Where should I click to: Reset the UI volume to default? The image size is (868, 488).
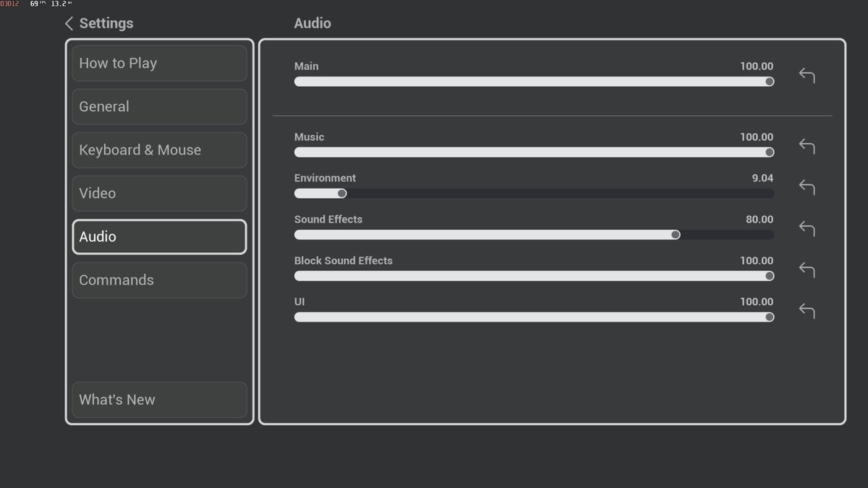pos(807,311)
